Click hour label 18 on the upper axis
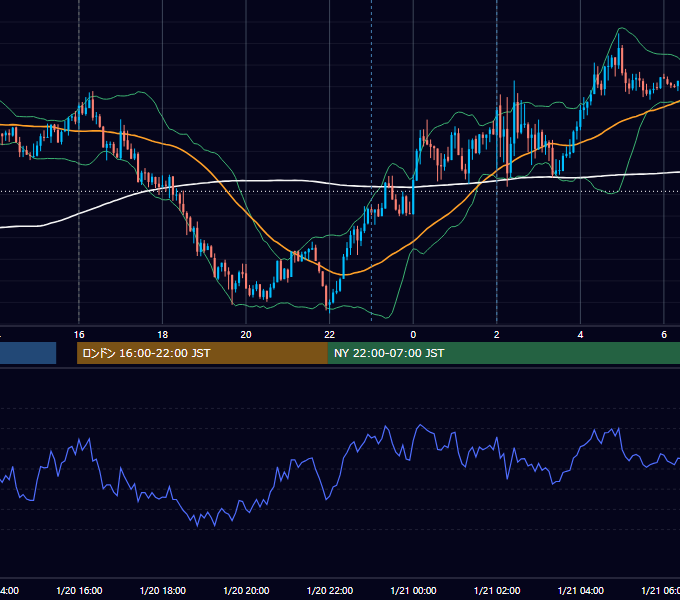 click(163, 335)
